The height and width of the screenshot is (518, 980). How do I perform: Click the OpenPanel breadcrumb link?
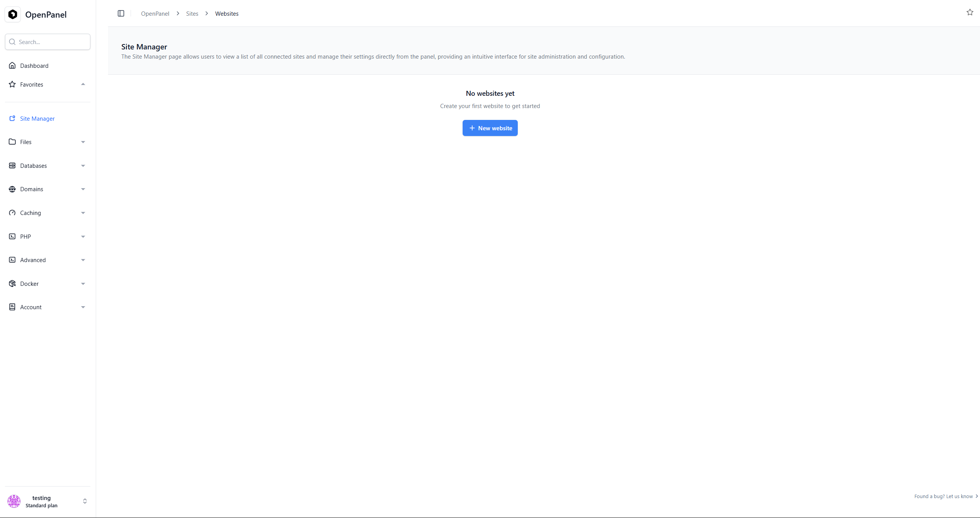(x=155, y=13)
